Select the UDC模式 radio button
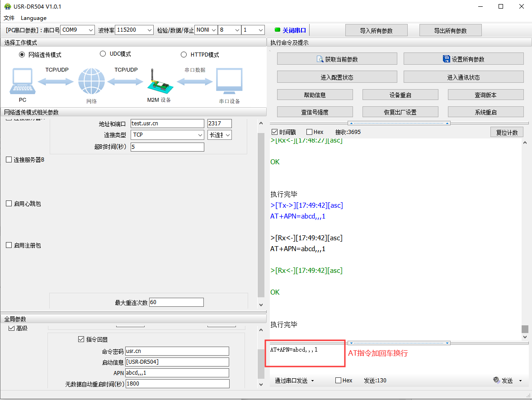This screenshot has width=532, height=400. 102,54
